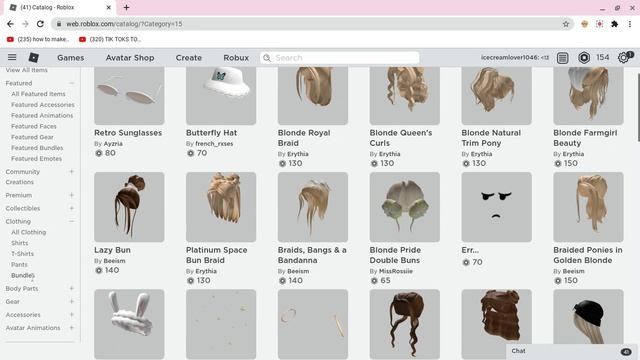Open creator MissRossiie's profile link
This screenshot has height=360, width=640.
tap(396, 271)
